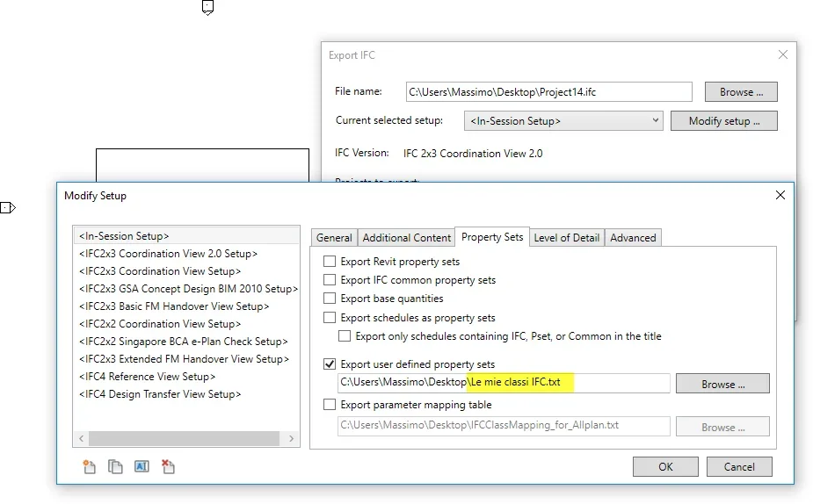Click the Modify setup button
813x504 pixels.
point(724,120)
